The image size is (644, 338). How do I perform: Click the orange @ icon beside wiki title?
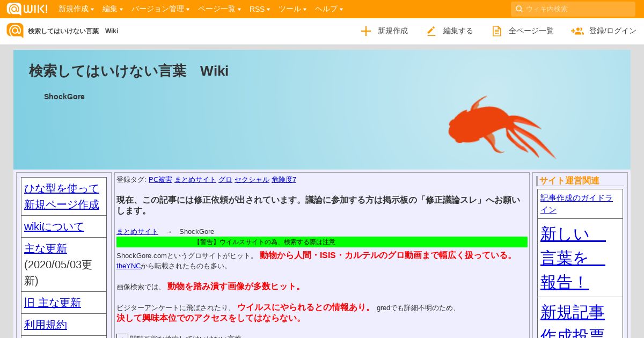click(x=15, y=31)
